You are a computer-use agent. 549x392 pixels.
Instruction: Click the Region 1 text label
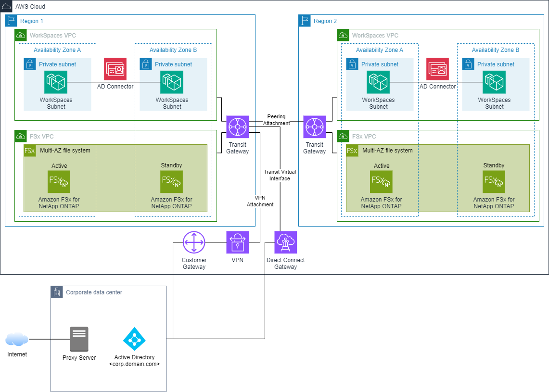tap(31, 21)
